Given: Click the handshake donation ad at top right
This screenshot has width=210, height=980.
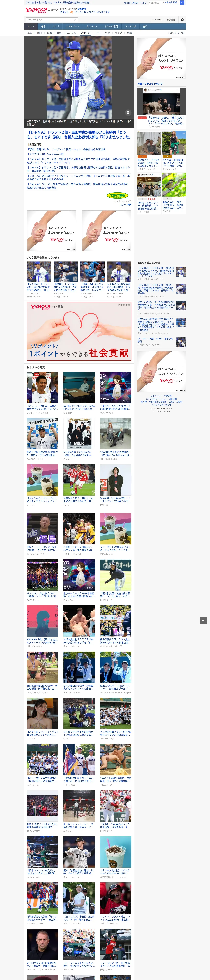Looking at the screenshot, I should [x=162, y=59].
